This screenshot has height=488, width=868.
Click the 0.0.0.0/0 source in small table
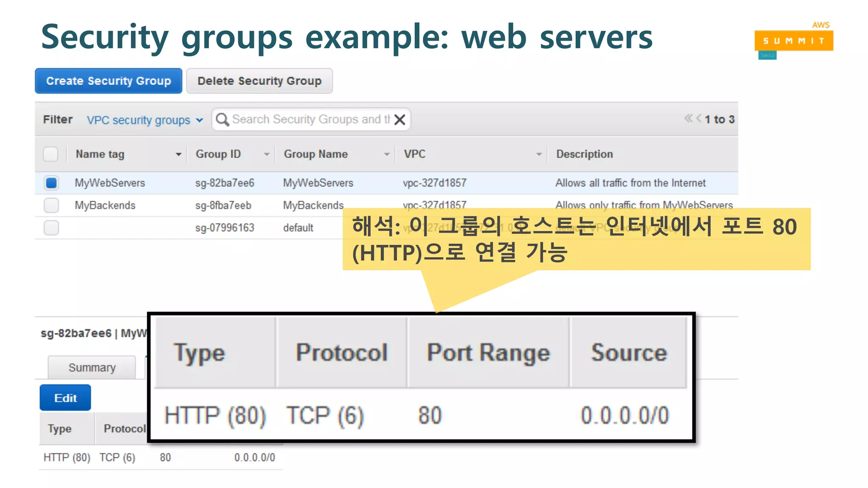[x=255, y=458]
